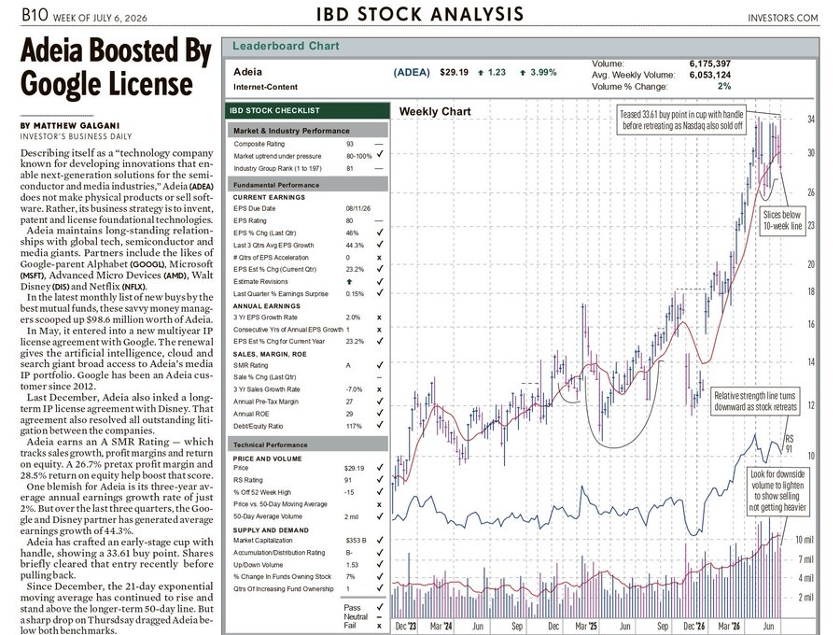Image resolution: width=840 pixels, height=635 pixels.
Task: Click the Mar '25 date axis label
Action: click(585, 626)
